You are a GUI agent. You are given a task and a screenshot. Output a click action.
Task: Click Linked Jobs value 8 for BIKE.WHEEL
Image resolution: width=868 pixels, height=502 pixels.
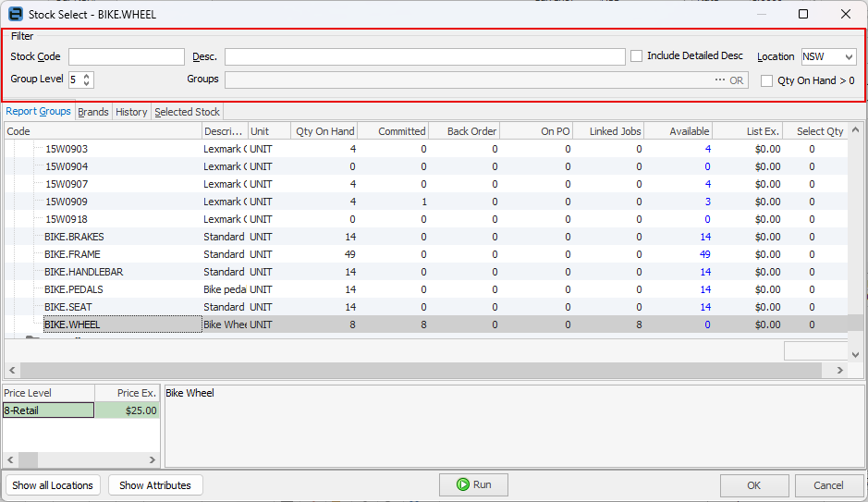tap(639, 324)
